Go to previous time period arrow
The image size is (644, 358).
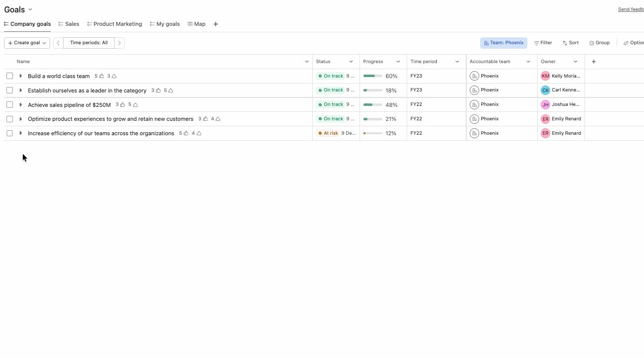point(58,43)
